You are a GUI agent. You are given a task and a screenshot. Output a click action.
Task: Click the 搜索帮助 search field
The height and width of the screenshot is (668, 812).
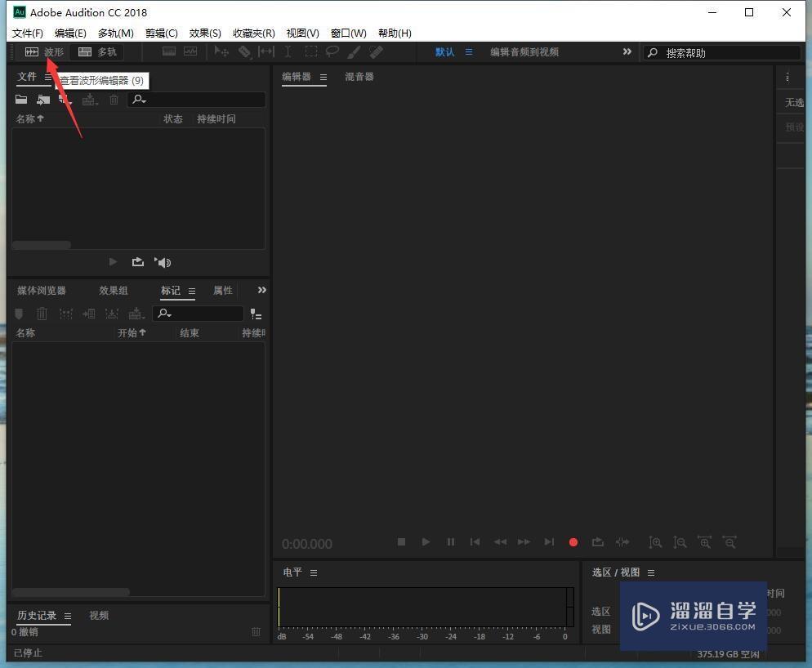(x=722, y=53)
